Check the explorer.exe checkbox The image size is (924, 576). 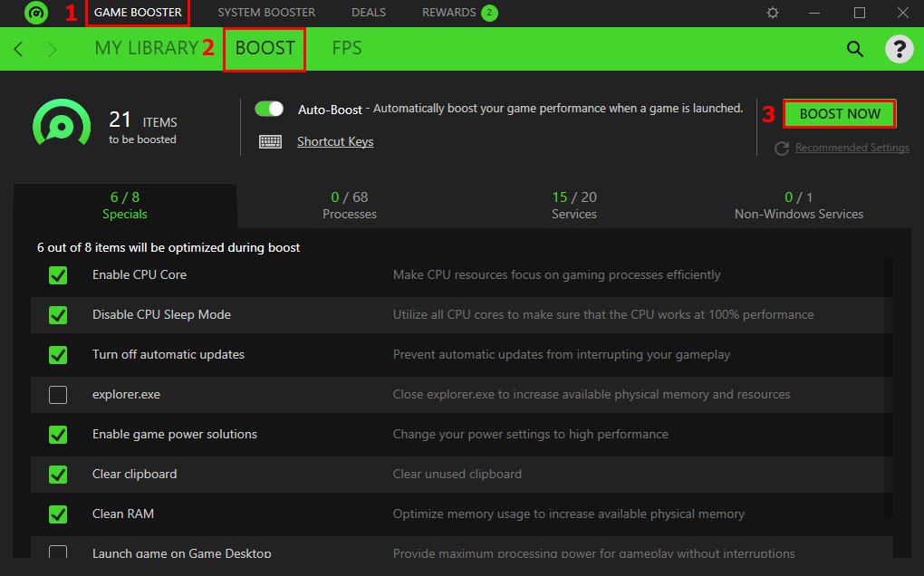point(58,395)
